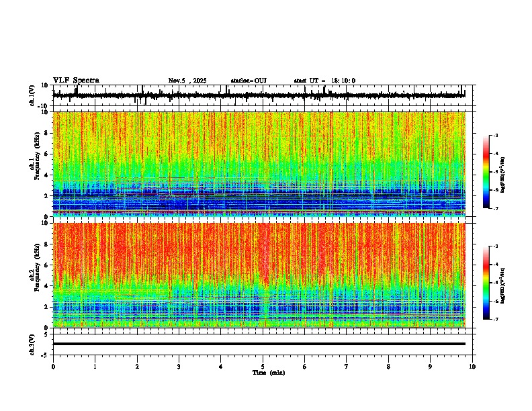Click tick label 3 on the Time axis
Viewport: 532px width, 411px height.
(179, 367)
